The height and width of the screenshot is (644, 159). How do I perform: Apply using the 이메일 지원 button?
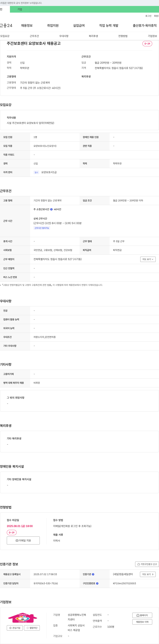pyautogui.click(x=23, y=540)
